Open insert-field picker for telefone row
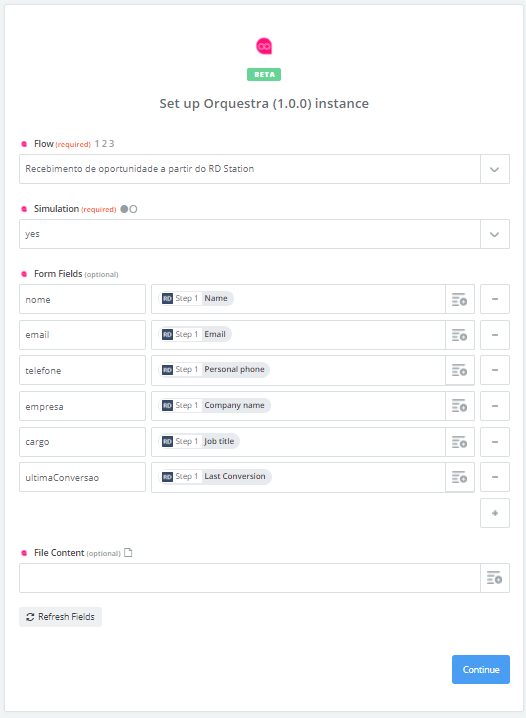This screenshot has height=718, width=526. coord(460,370)
